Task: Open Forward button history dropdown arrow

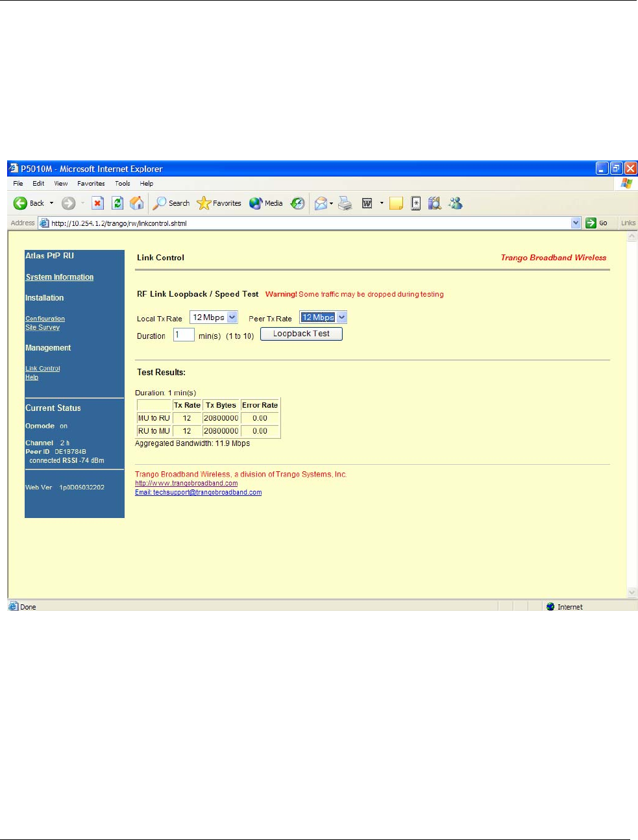Action: click(82, 203)
